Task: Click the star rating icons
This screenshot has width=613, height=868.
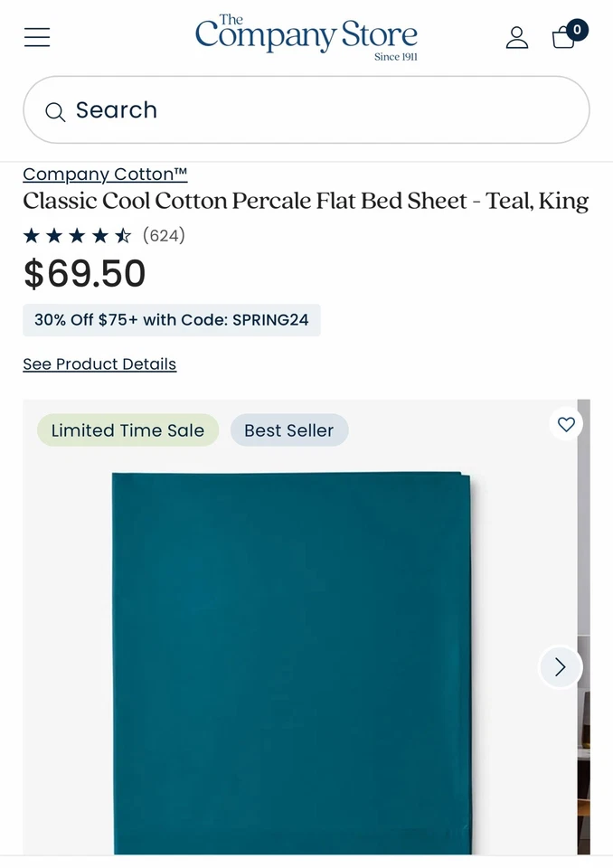Action: [77, 236]
